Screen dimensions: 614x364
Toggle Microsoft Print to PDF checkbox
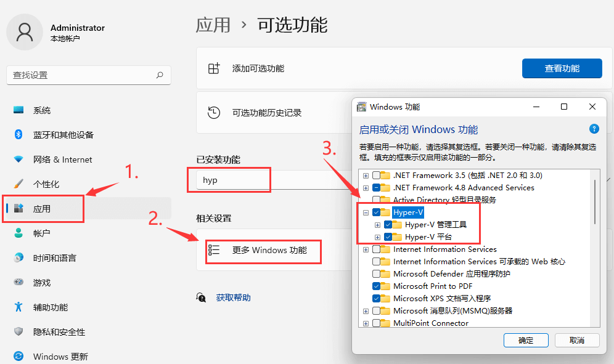click(x=377, y=286)
